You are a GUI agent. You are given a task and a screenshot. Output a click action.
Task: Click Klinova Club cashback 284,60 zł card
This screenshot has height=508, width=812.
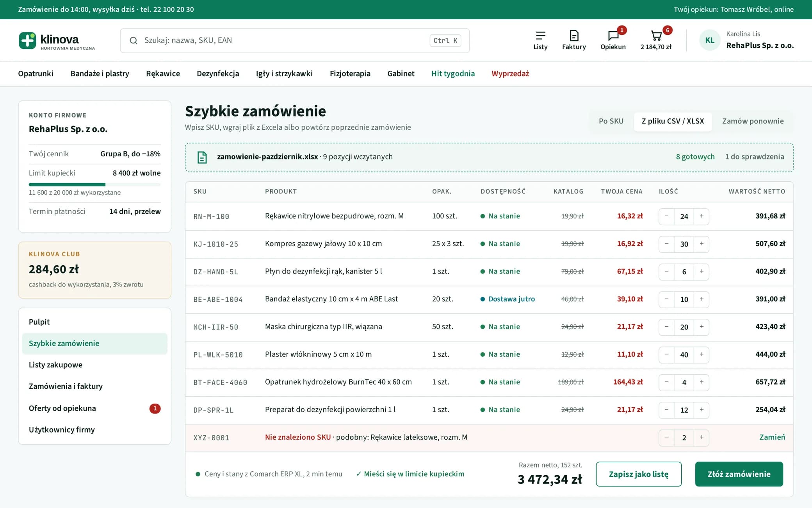94,270
